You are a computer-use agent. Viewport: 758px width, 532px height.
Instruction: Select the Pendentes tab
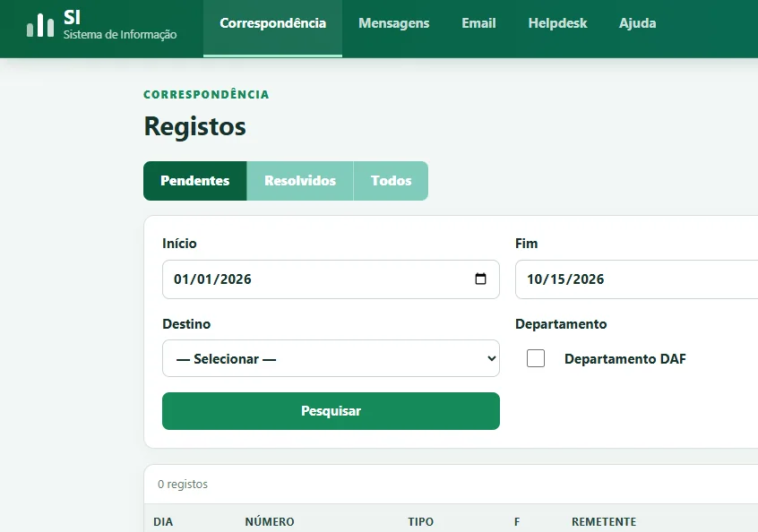[194, 181]
